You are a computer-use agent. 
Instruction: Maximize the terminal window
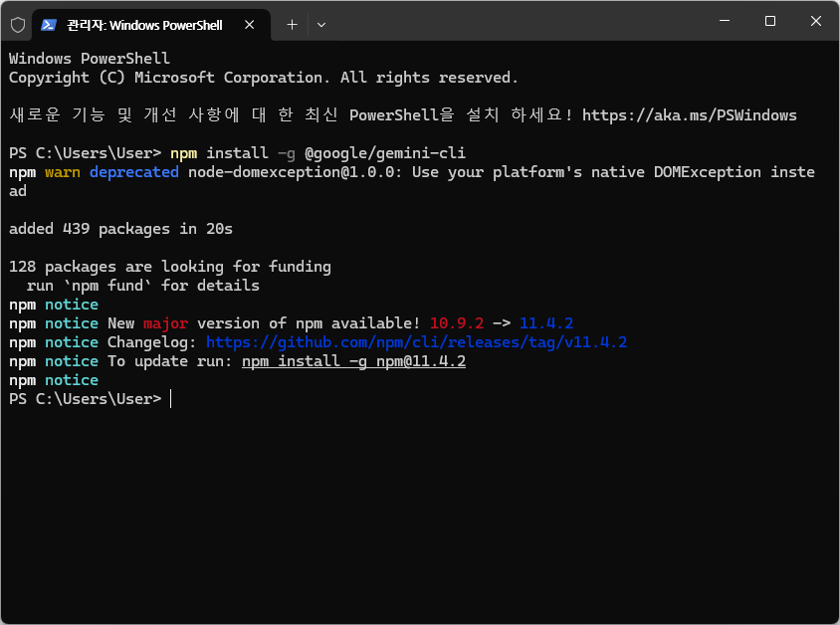(x=769, y=21)
